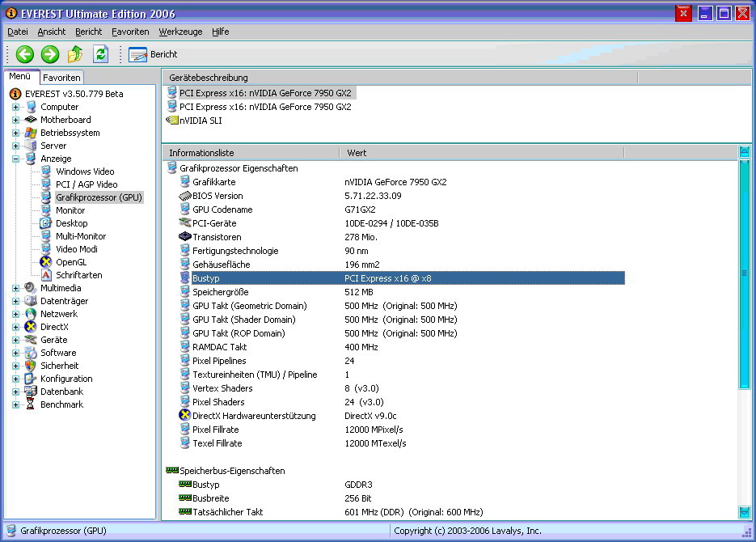This screenshot has width=756, height=542.
Task: Select PCI / AGP Video in the tree
Action: tap(87, 184)
